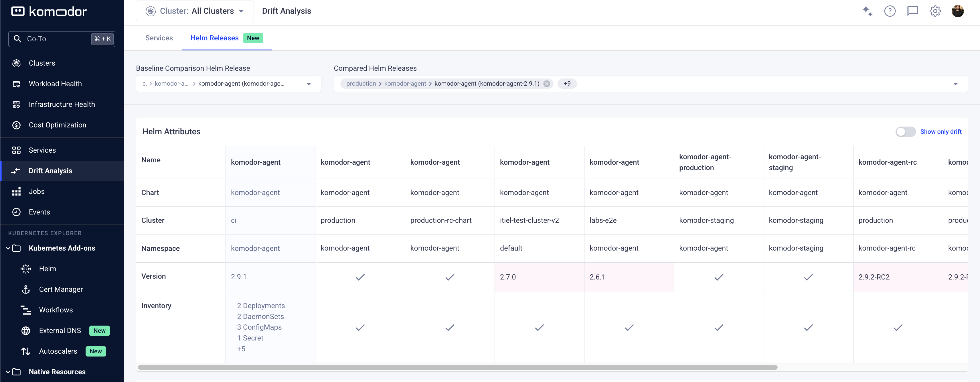Open Jobs icon in sidebar

click(x=16, y=192)
